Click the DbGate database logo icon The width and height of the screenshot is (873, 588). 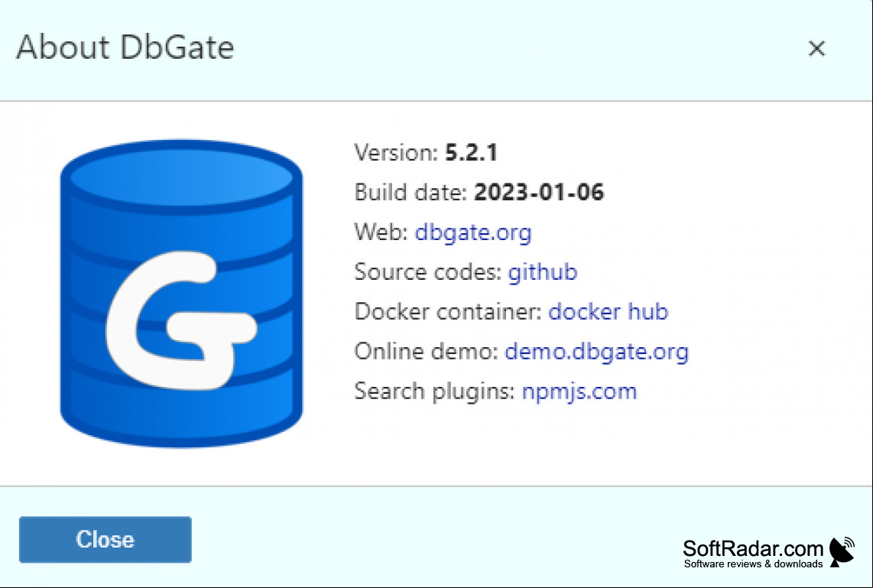click(x=181, y=294)
